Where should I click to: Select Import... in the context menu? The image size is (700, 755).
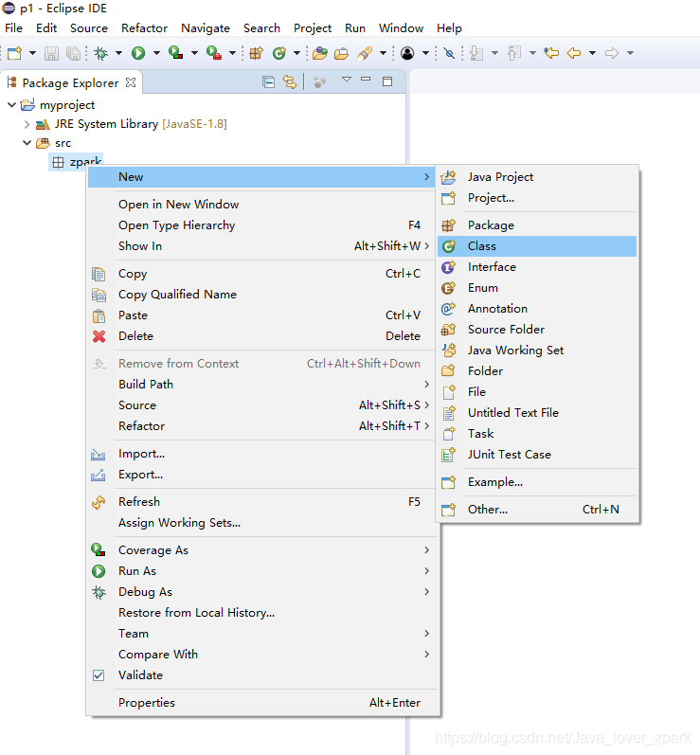click(262, 454)
